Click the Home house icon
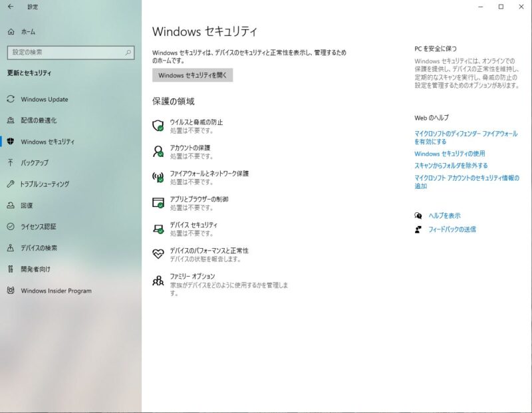This screenshot has width=532, height=413. 11,32
